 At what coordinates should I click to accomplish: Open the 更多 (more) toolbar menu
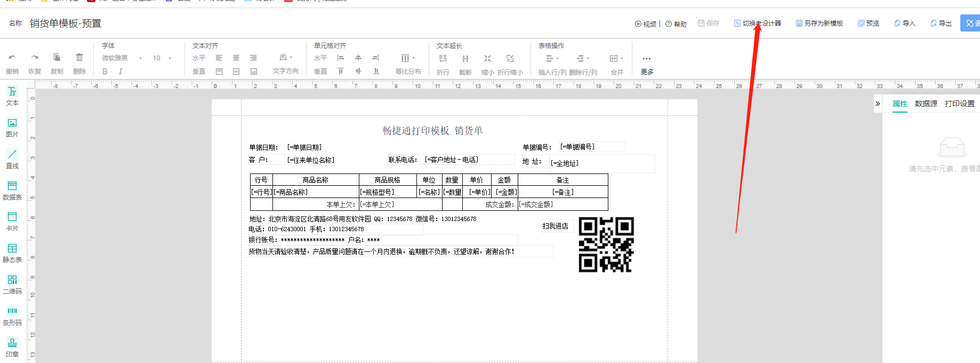pos(647,64)
